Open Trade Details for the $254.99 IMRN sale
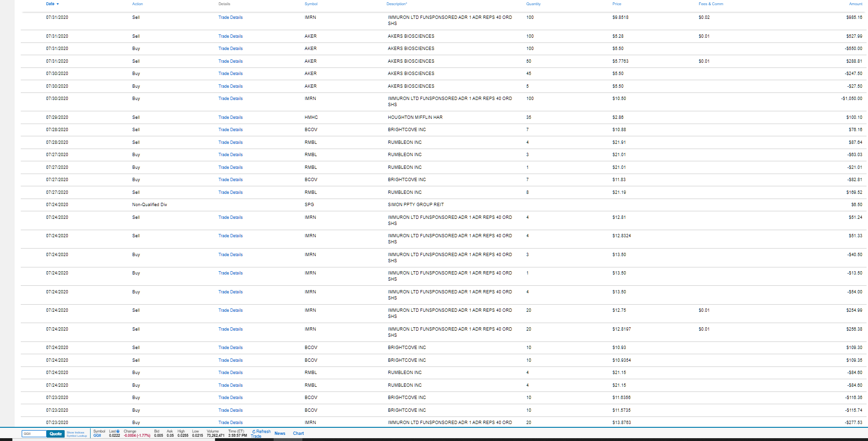This screenshot has height=441, width=868. (x=230, y=310)
